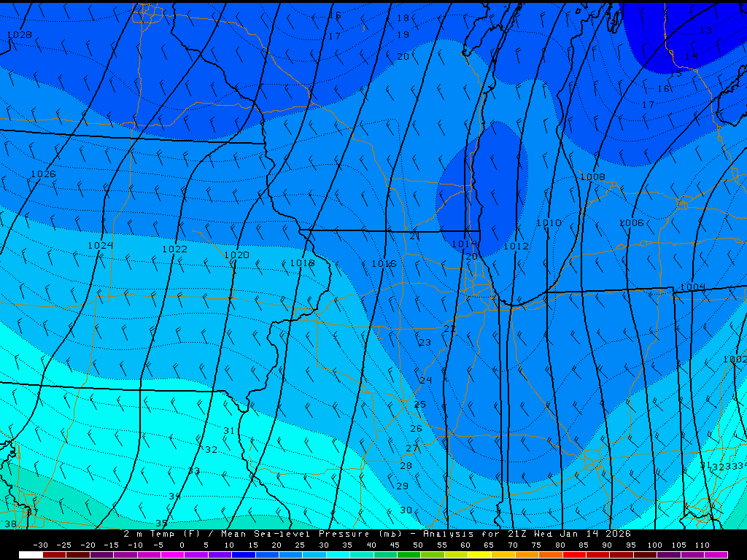
Task: Click the 1004 isobar label
Action: pos(693,287)
